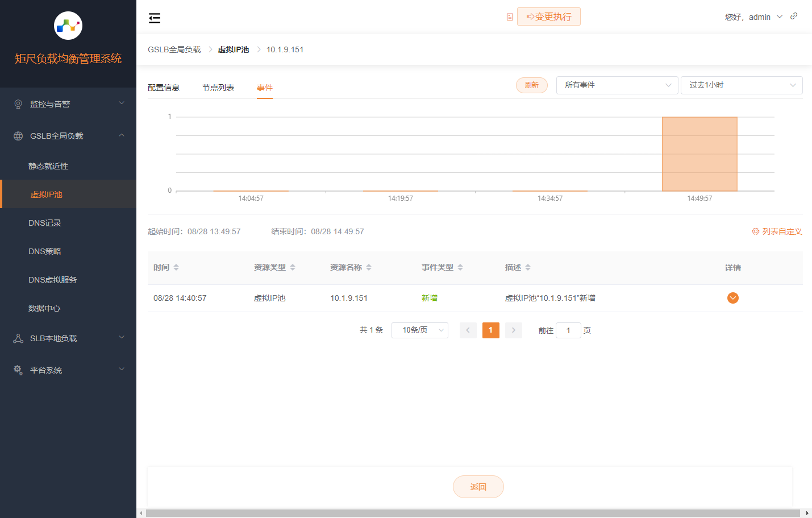Change page size from 10条/页
Viewport: 812px width, 518px height.
(x=419, y=330)
